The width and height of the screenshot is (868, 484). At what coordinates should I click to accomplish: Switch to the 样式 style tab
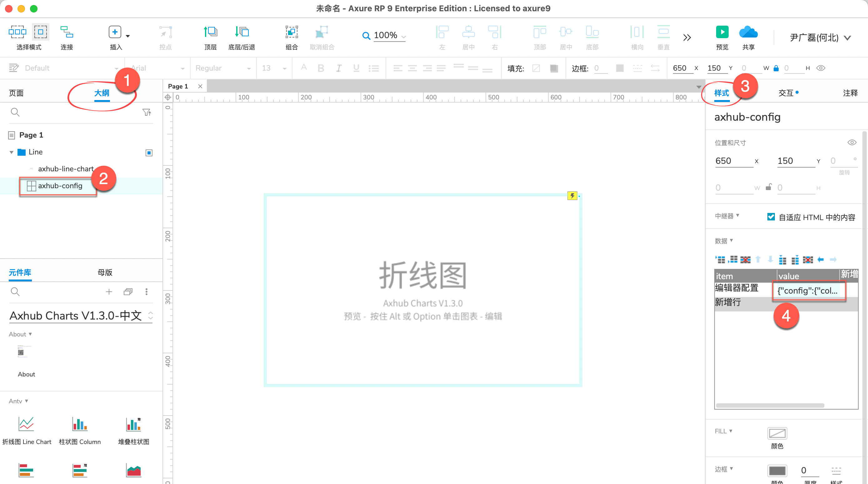721,93
